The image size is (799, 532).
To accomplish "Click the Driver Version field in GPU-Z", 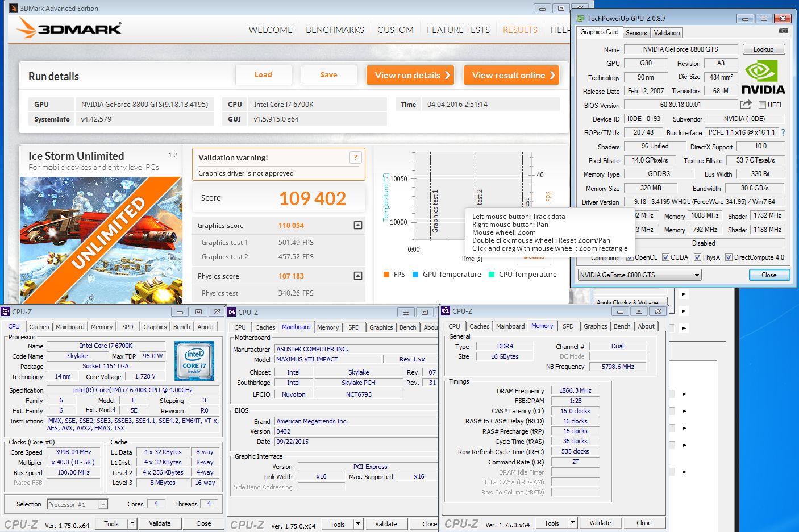I will (704, 202).
